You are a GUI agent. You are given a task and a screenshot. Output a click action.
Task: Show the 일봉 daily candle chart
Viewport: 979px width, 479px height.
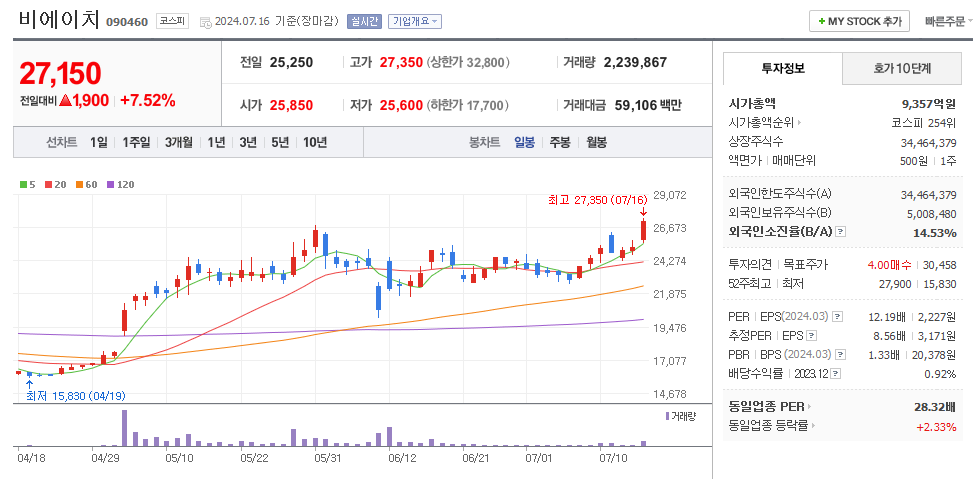pos(524,142)
